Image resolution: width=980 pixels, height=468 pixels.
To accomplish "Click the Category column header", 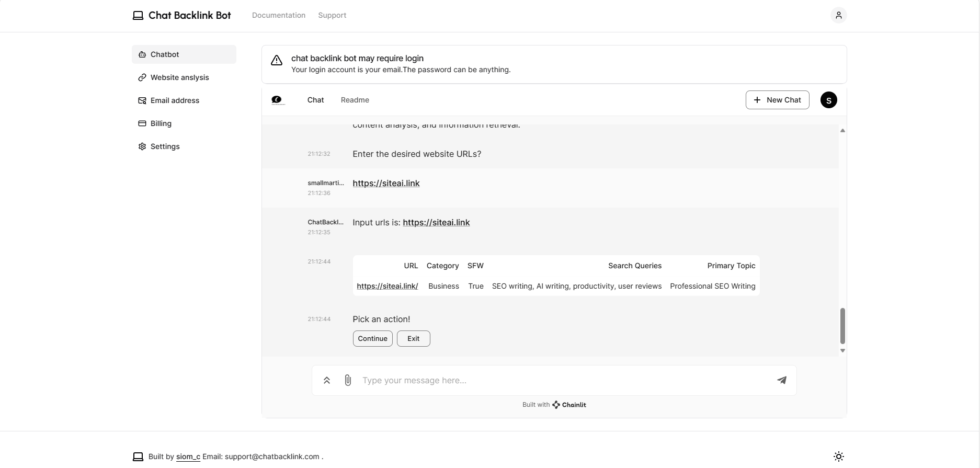I will tap(443, 266).
